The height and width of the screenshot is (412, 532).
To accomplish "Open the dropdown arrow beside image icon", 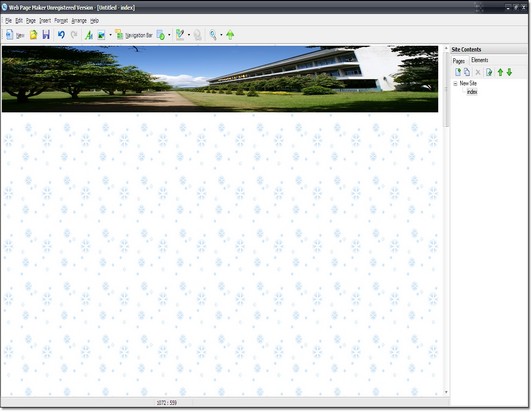I will tap(110, 35).
